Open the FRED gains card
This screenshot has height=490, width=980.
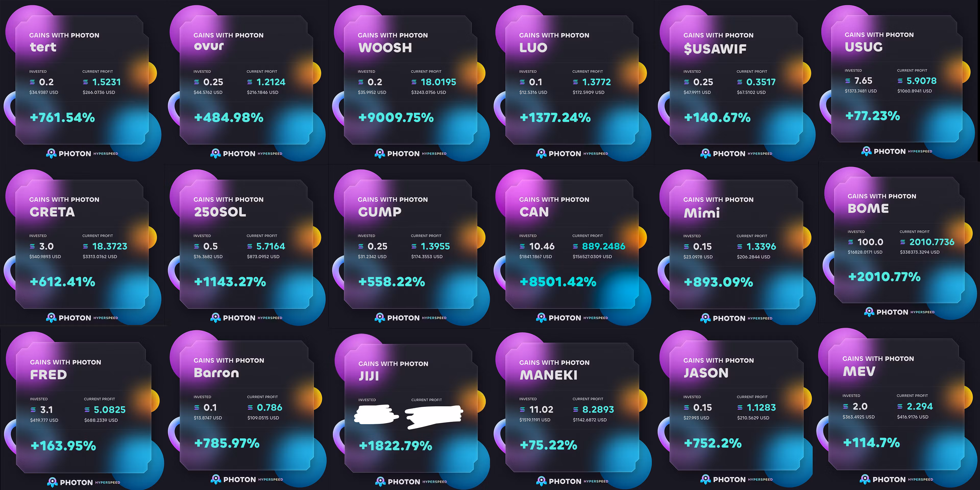click(83, 407)
